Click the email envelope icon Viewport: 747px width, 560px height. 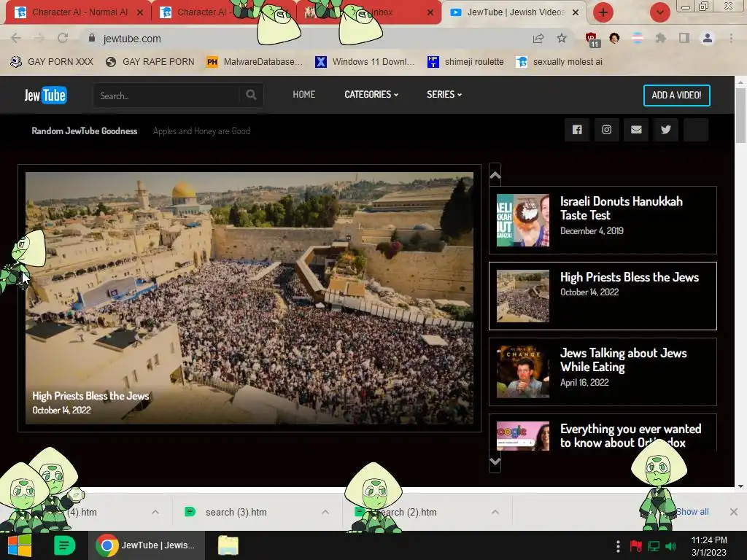tap(636, 130)
